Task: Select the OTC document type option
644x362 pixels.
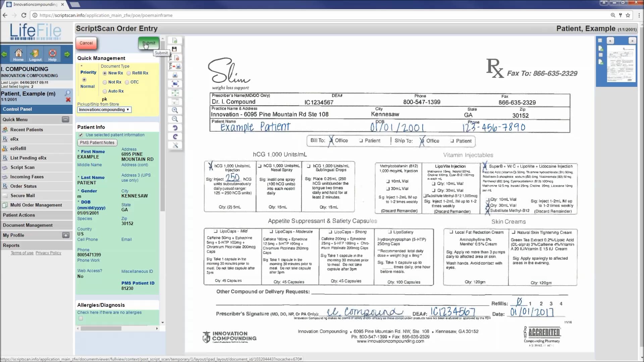Action: (x=127, y=82)
